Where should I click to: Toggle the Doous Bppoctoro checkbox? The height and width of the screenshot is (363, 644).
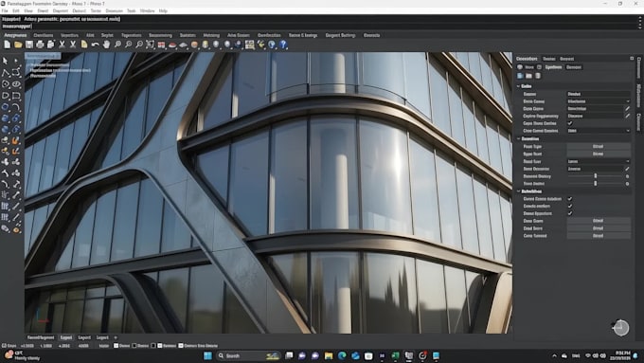[x=570, y=214]
